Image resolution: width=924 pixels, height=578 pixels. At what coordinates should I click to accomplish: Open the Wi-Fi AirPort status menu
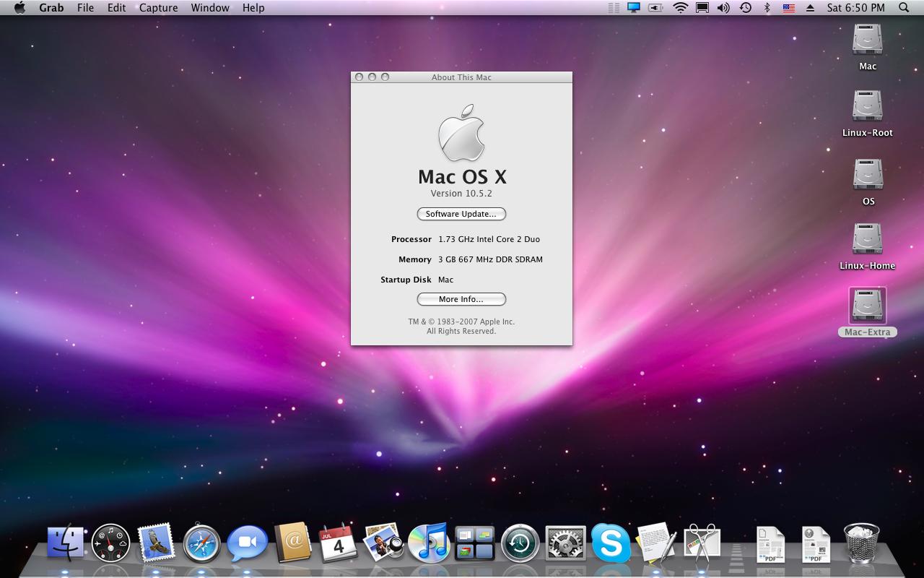click(680, 8)
